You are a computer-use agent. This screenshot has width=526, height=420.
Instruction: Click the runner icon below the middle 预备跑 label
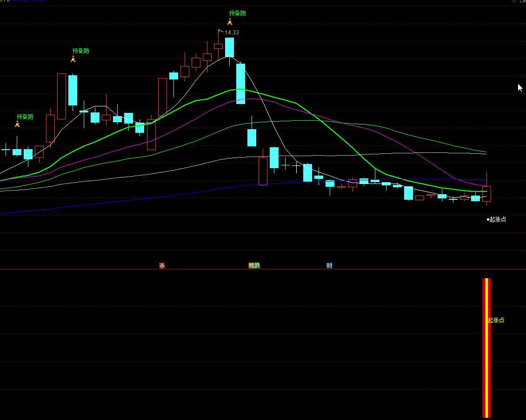73,59
